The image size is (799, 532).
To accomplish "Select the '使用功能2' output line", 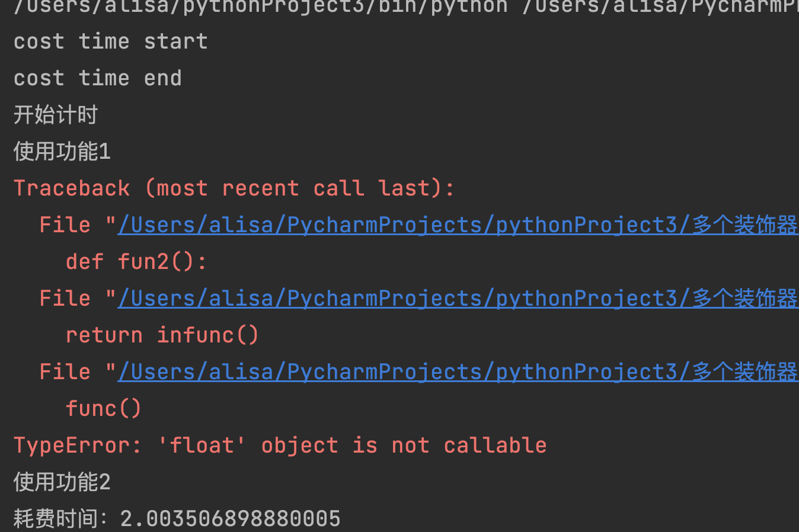I will tap(62, 482).
